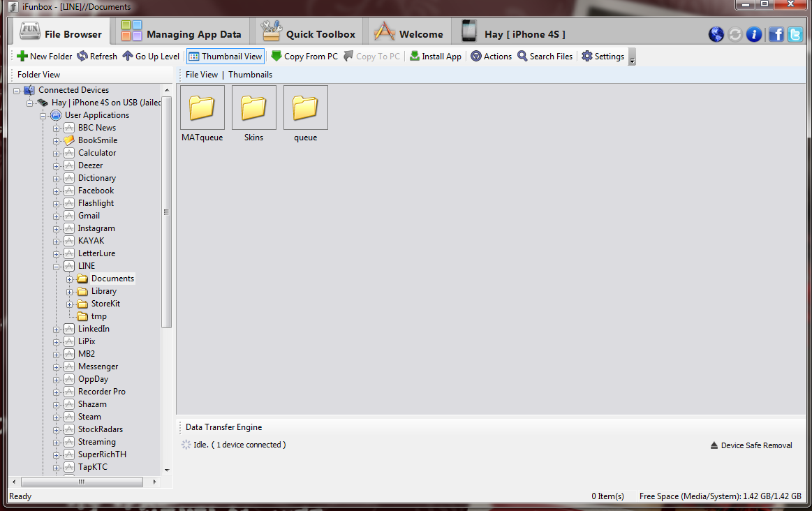Go up one level with arrow icon
Image resolution: width=812 pixels, height=511 pixels.
coord(128,56)
